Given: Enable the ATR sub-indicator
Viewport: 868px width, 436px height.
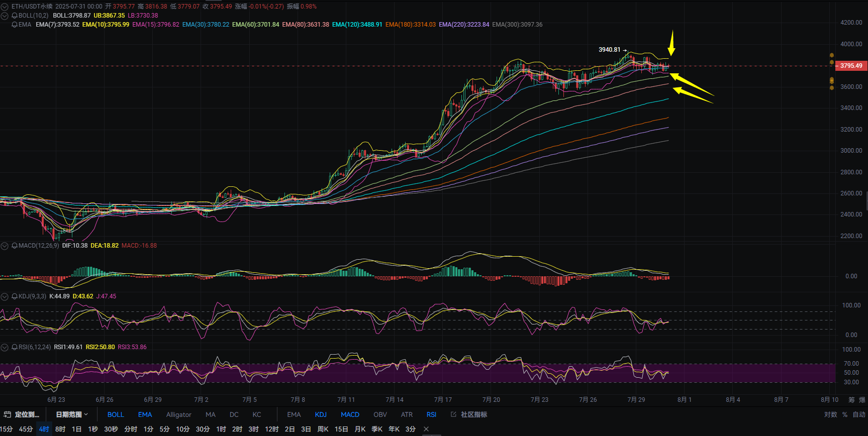Looking at the screenshot, I should [407, 414].
